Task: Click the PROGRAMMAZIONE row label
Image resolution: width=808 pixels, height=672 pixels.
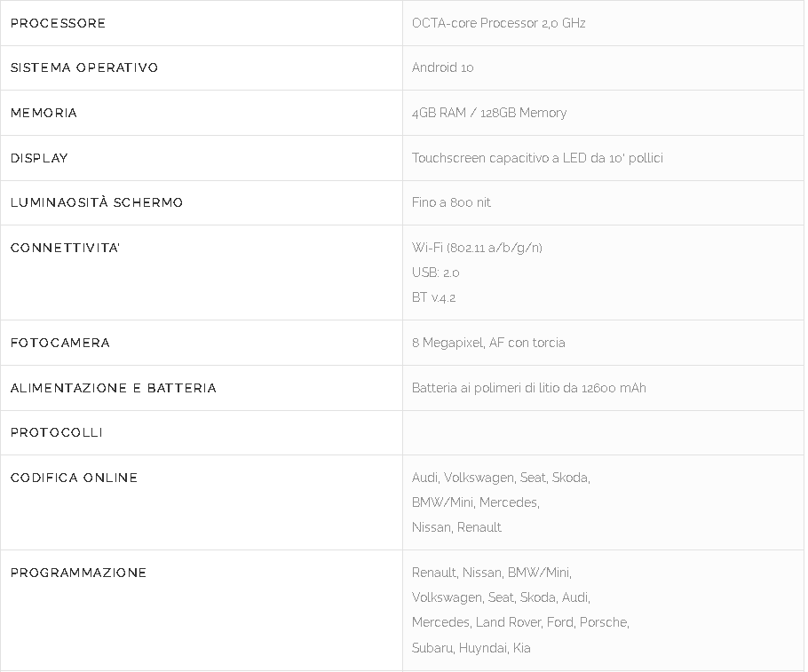Action: pyautogui.click(x=79, y=573)
